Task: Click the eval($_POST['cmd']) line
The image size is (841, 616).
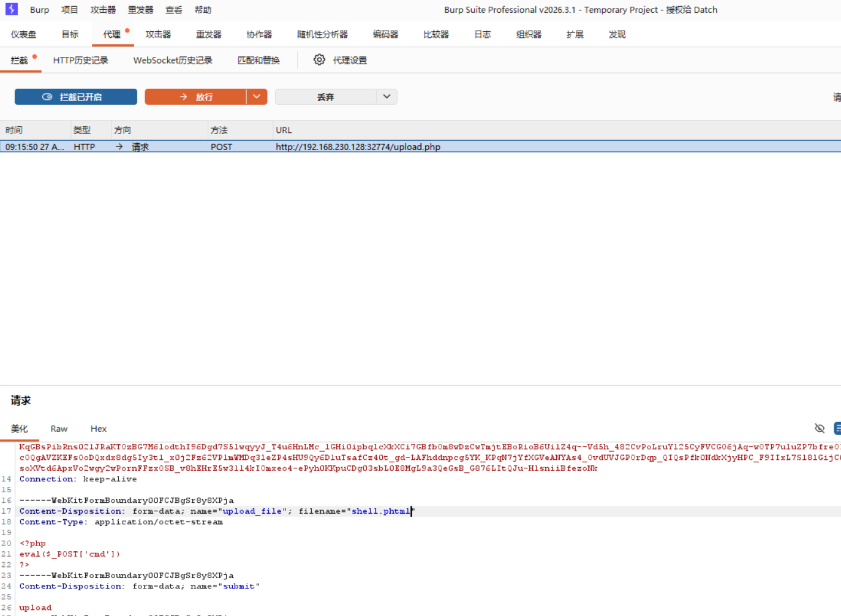Action: click(70, 554)
